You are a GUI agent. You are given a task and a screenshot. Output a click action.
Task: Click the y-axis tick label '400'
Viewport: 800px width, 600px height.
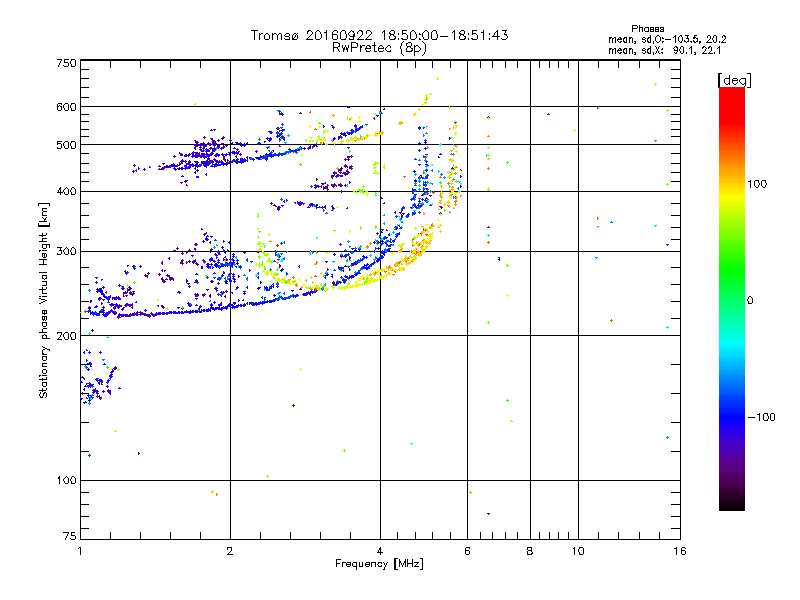[x=66, y=192]
